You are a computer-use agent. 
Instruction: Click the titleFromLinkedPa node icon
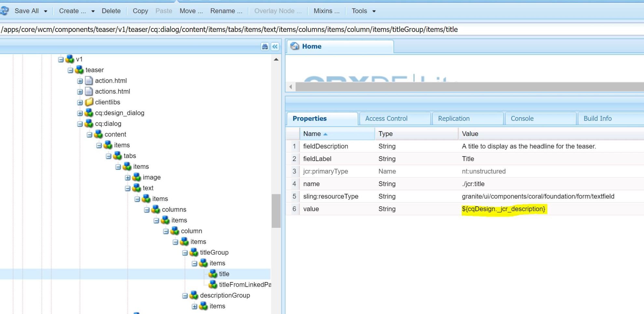click(x=213, y=284)
